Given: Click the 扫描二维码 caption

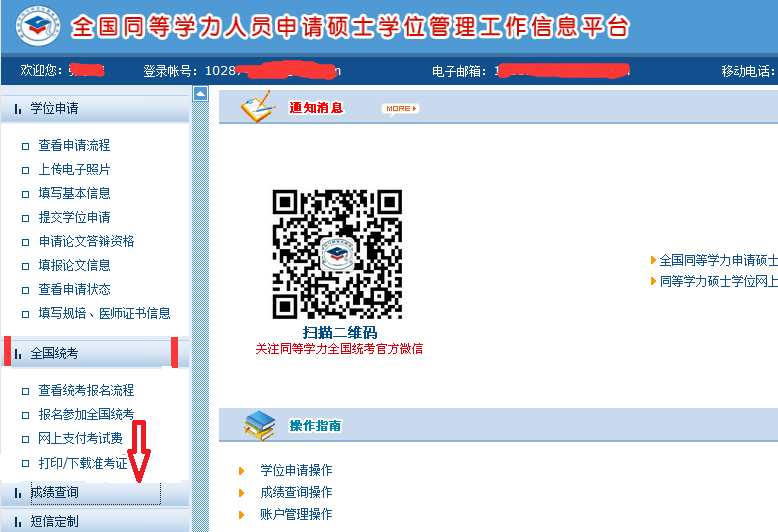Looking at the screenshot, I should pyautogui.click(x=340, y=332).
